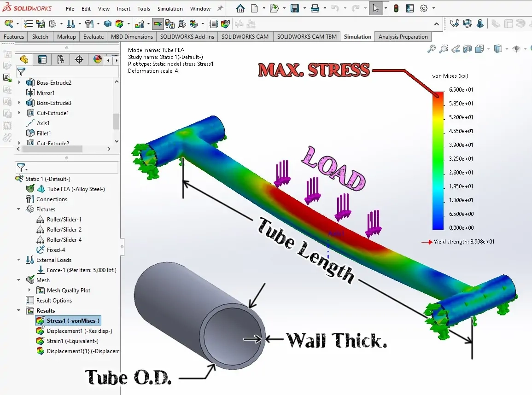
Task: Select Stress1 (-vonMises-) result plot
Action: tap(73, 321)
